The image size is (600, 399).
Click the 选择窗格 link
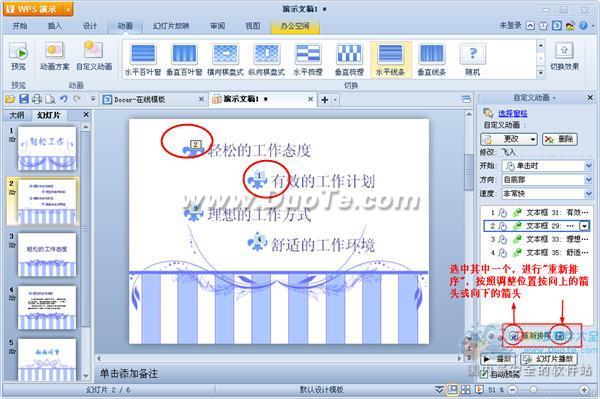pos(513,113)
